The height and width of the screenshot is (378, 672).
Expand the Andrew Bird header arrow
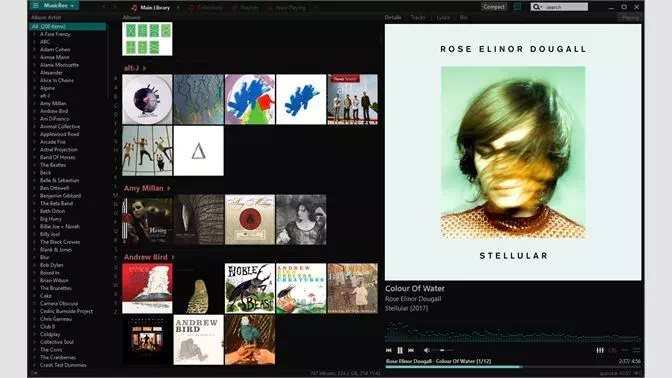(x=173, y=257)
